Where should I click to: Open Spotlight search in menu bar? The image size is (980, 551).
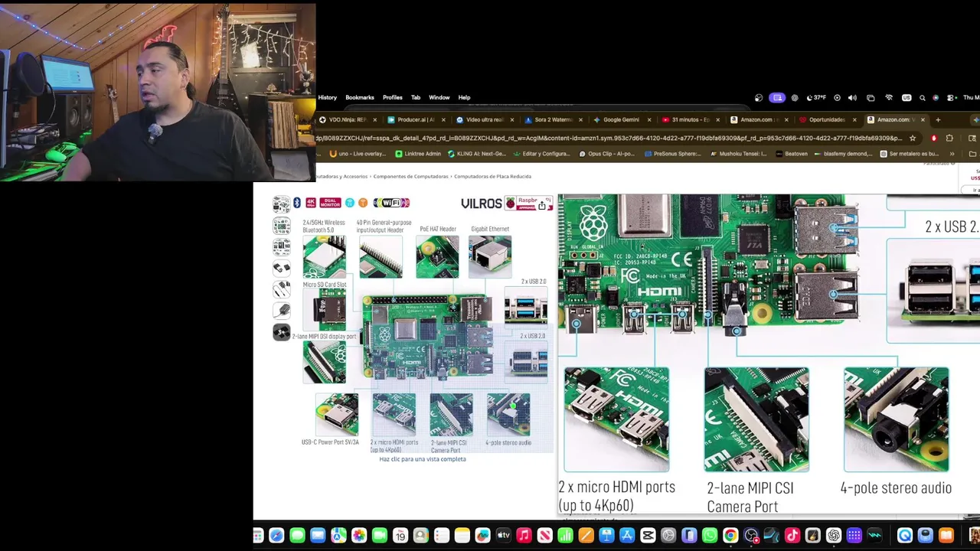pos(922,98)
